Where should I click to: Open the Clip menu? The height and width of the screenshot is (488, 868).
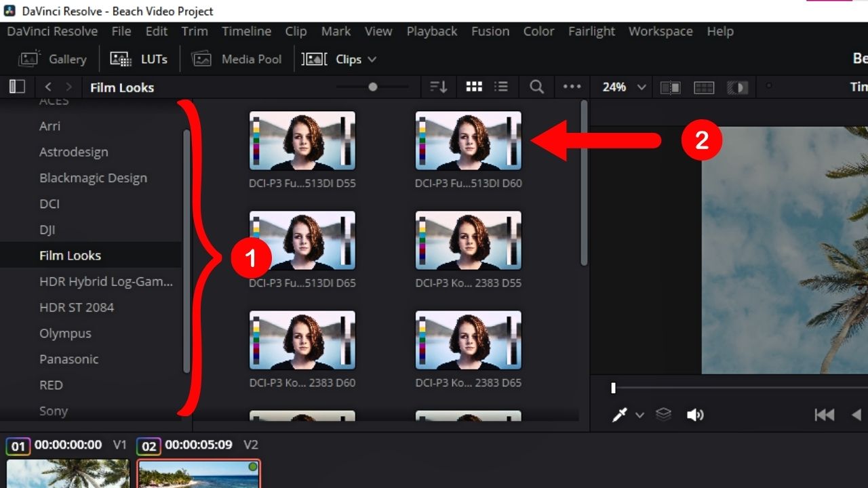click(296, 31)
